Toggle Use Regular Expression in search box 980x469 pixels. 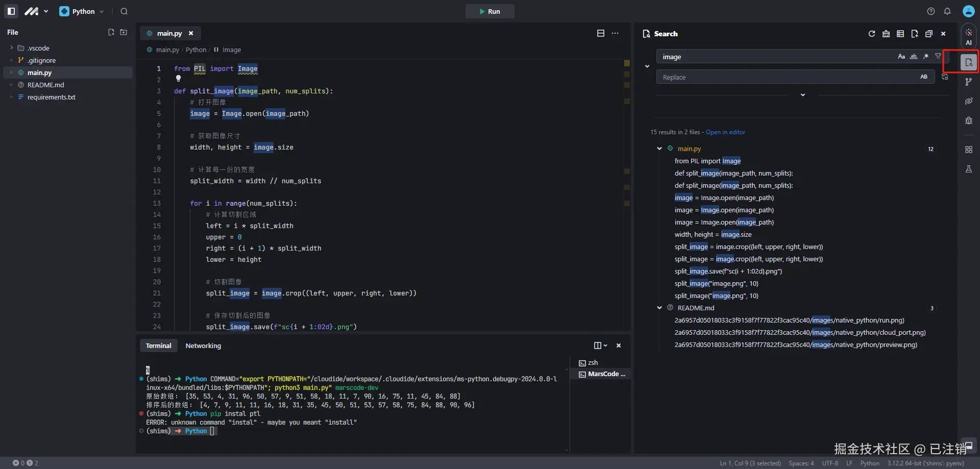tap(926, 57)
